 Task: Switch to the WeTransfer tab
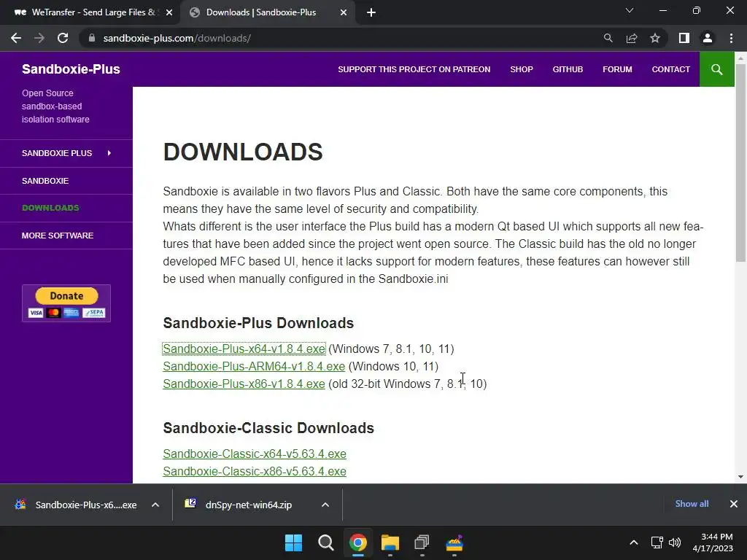(90, 13)
